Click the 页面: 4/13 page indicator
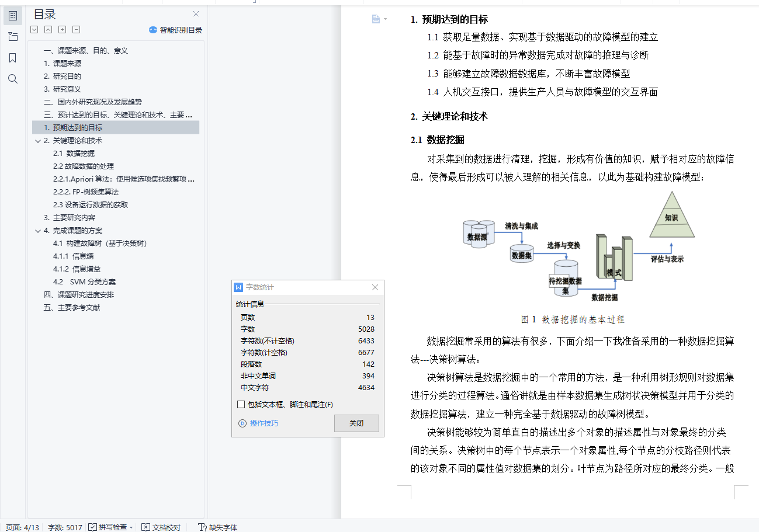Image resolution: width=759 pixels, height=532 pixels. point(22,527)
